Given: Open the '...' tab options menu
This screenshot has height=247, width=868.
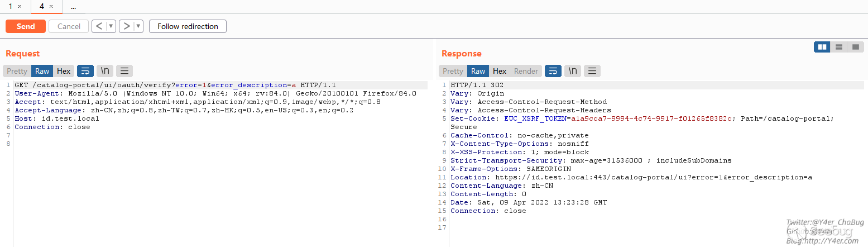Looking at the screenshot, I should click(x=73, y=7).
